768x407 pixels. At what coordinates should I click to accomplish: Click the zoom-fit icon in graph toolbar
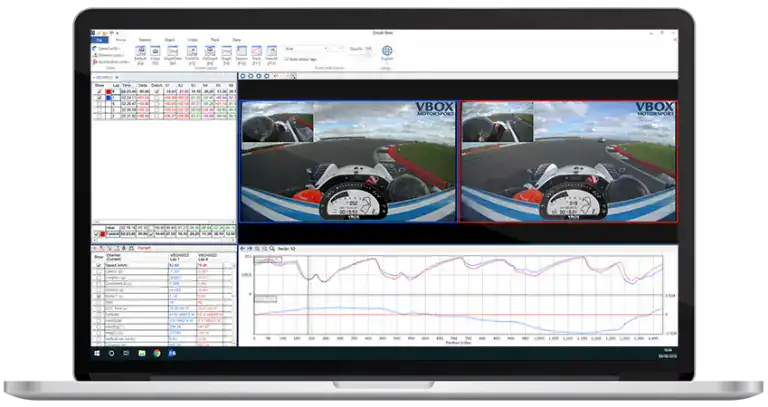264,249
